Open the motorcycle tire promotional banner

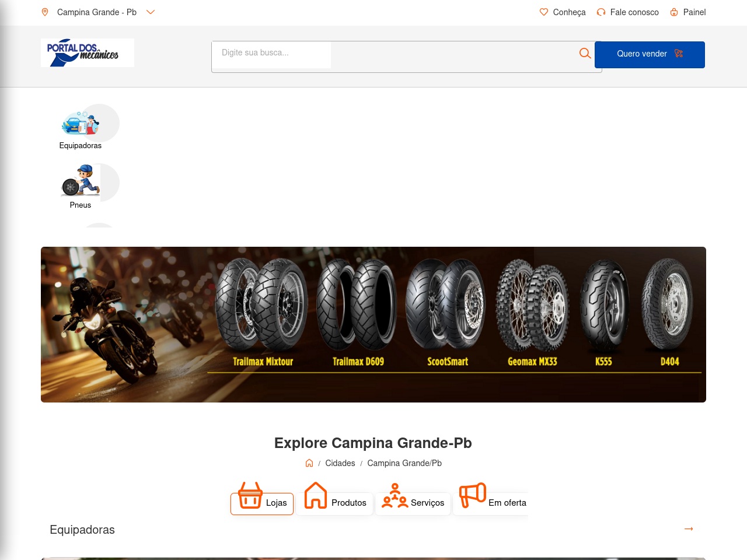pos(373,324)
